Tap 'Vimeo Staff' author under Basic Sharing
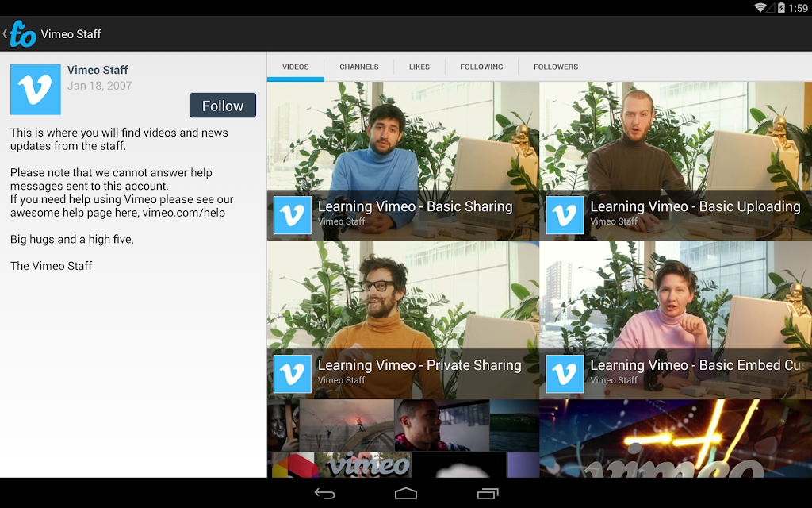Viewport: 812px width, 508px height. [x=341, y=221]
